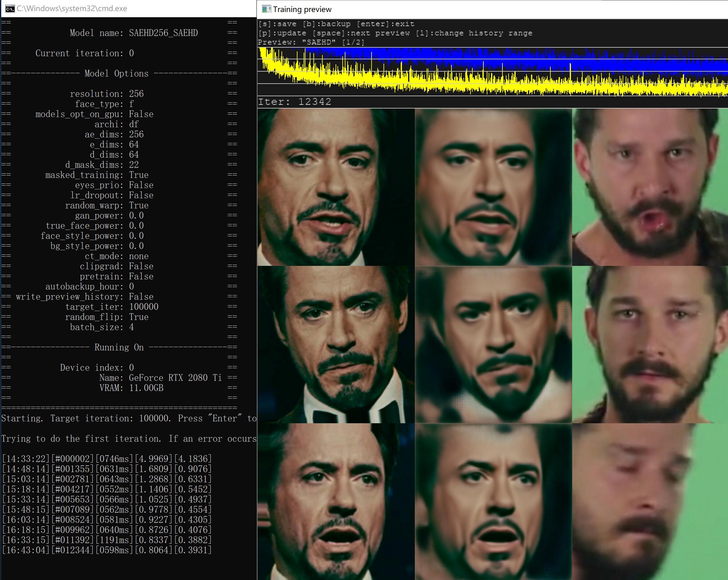Image resolution: width=728 pixels, height=580 pixels.
Task: Click the 'random_flip: True' line
Action: click(x=107, y=317)
